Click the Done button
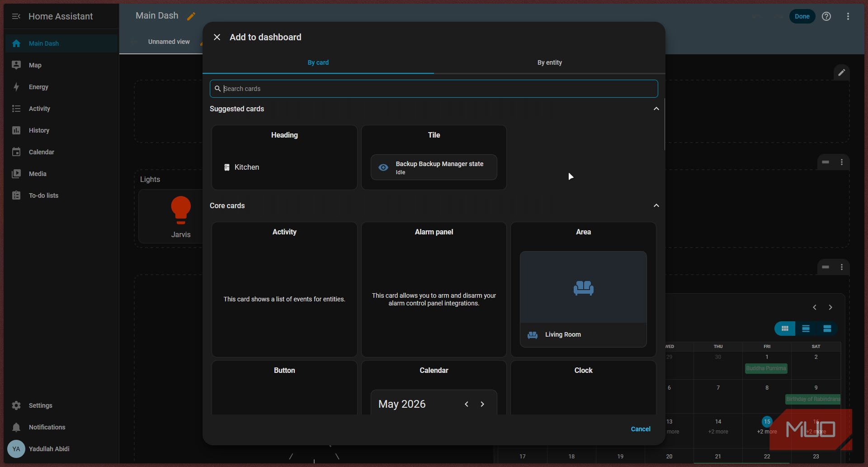The width and height of the screenshot is (868, 467). 802,16
